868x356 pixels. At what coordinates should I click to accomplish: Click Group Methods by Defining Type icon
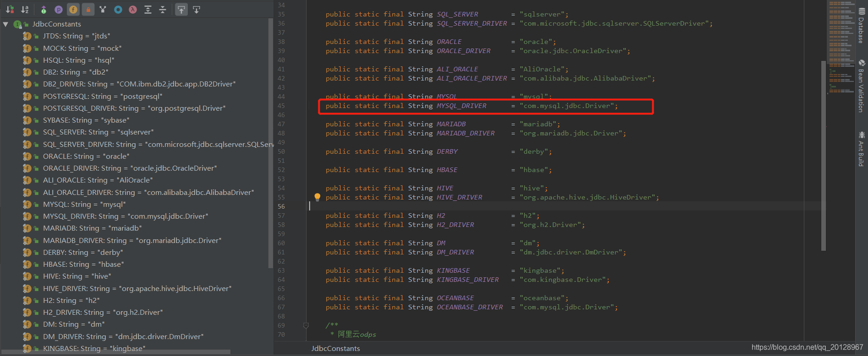click(103, 9)
